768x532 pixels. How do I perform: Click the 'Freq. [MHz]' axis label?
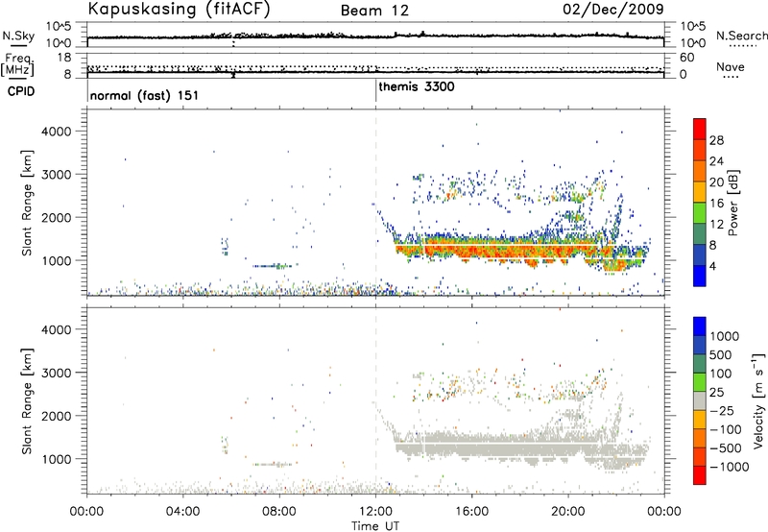pyautogui.click(x=17, y=64)
